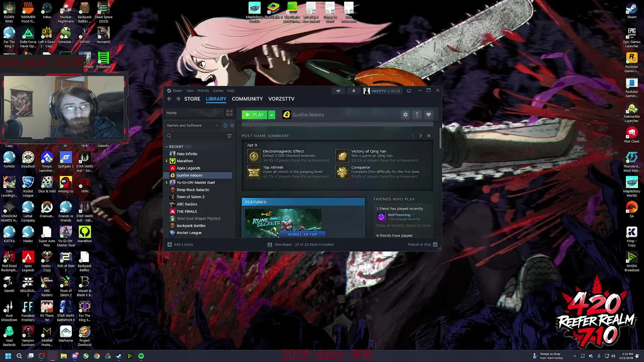Open Discord from the taskbar

[74, 356]
